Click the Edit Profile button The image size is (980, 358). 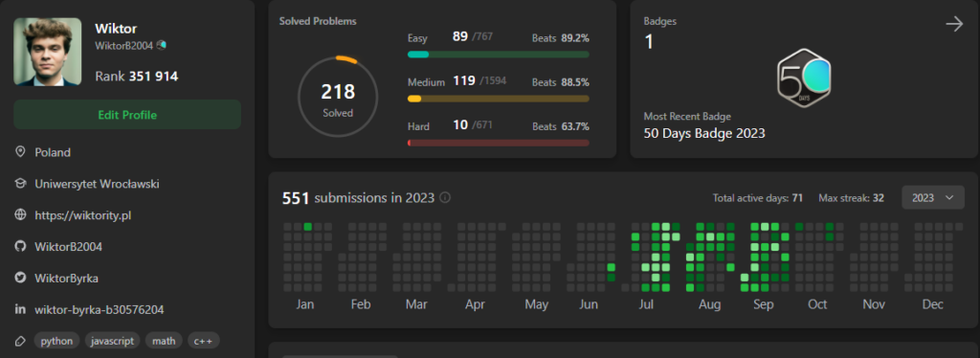tap(127, 115)
